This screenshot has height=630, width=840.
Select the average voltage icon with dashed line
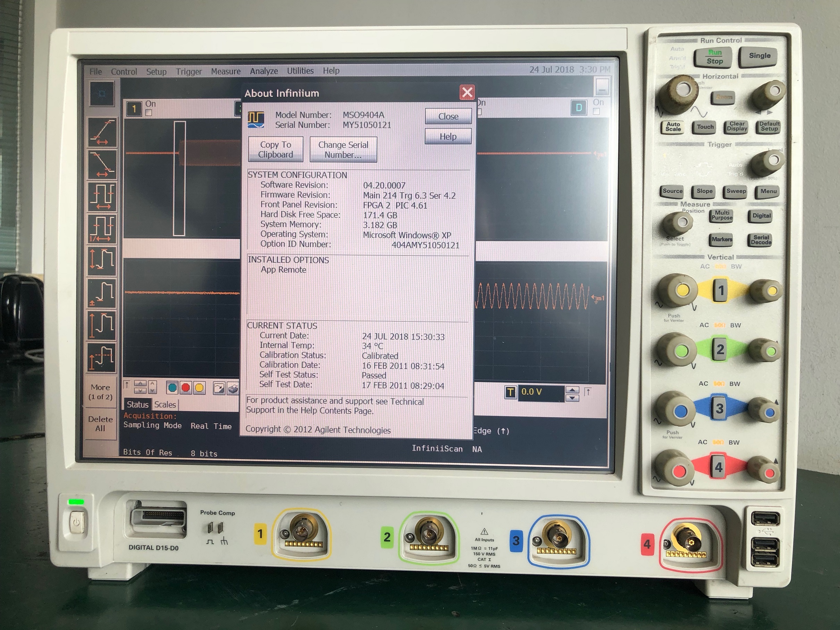click(x=102, y=358)
